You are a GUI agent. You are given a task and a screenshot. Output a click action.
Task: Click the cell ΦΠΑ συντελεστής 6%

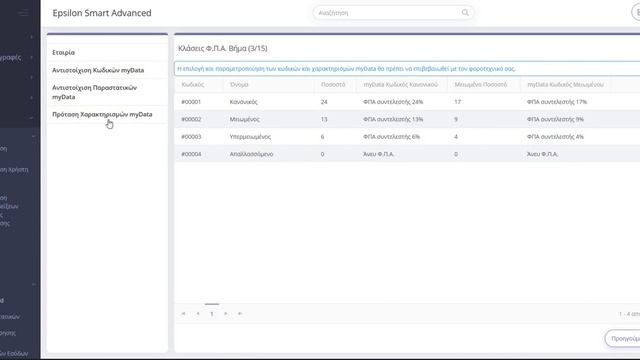coord(391,137)
